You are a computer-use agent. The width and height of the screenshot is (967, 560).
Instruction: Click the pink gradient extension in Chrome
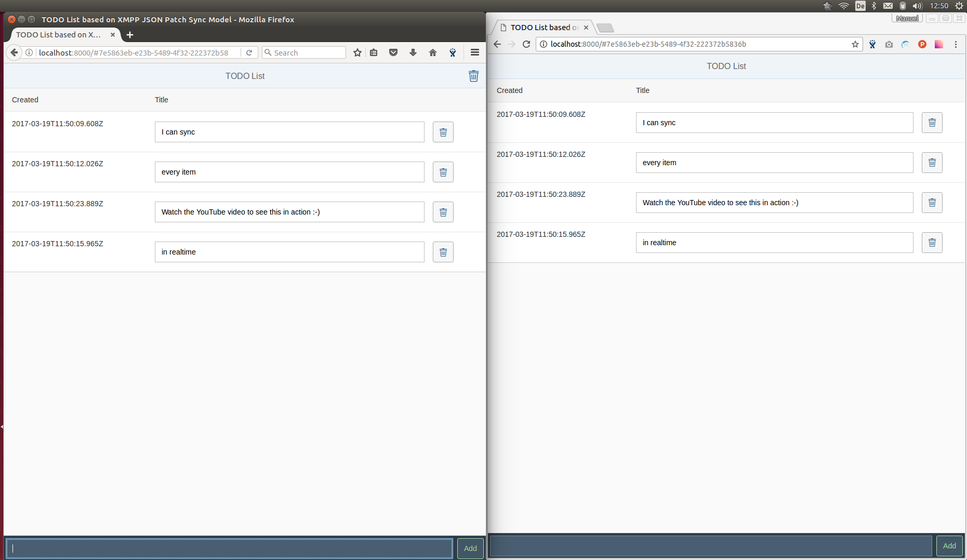tap(939, 44)
